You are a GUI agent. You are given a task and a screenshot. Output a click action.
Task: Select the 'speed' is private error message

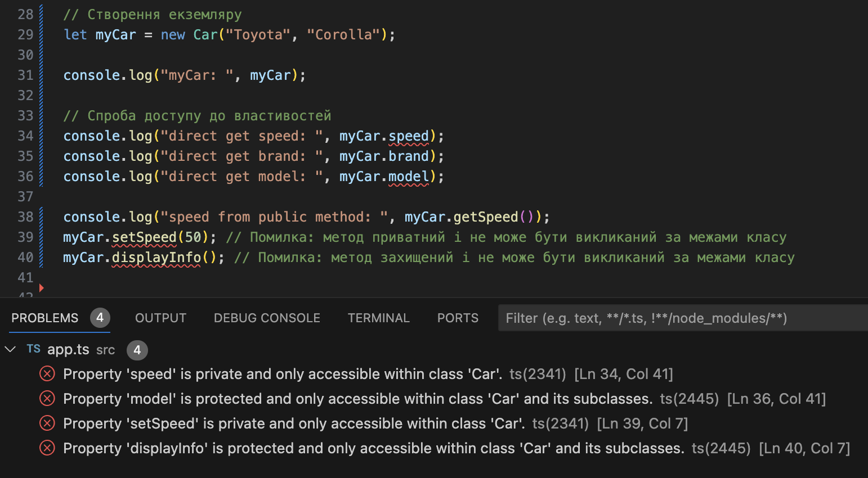[283, 374]
